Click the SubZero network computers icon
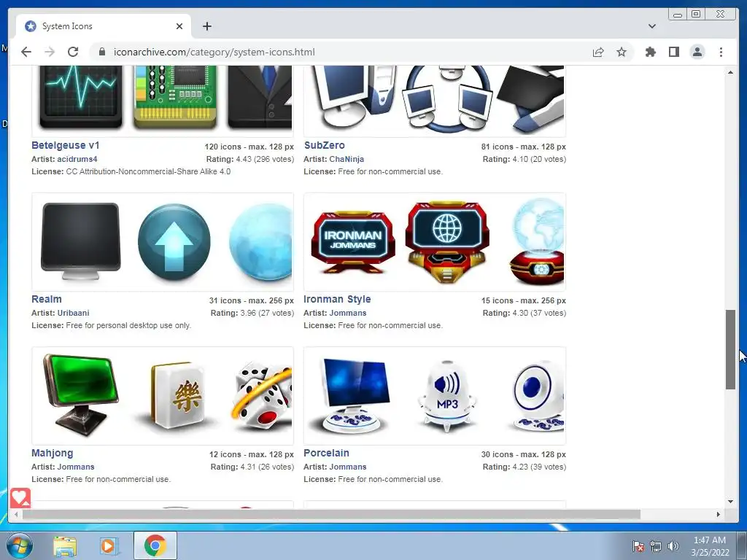The height and width of the screenshot is (560, 747). tap(447, 99)
